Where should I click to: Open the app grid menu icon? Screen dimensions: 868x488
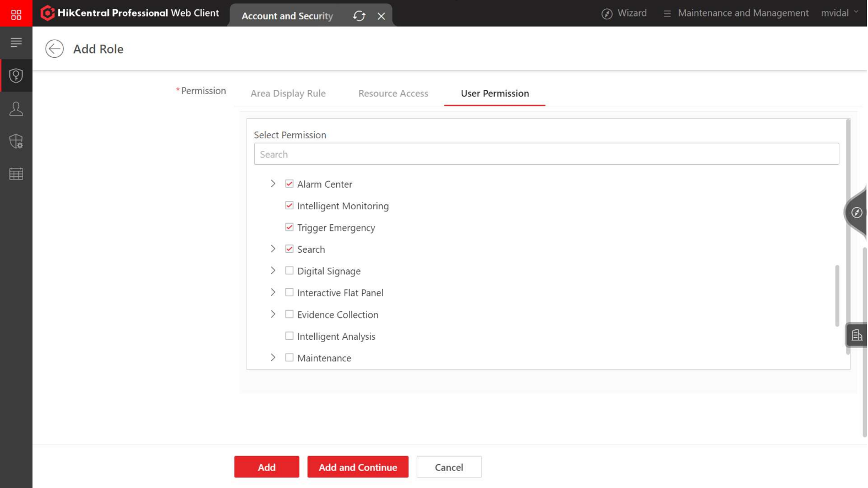coord(16,14)
